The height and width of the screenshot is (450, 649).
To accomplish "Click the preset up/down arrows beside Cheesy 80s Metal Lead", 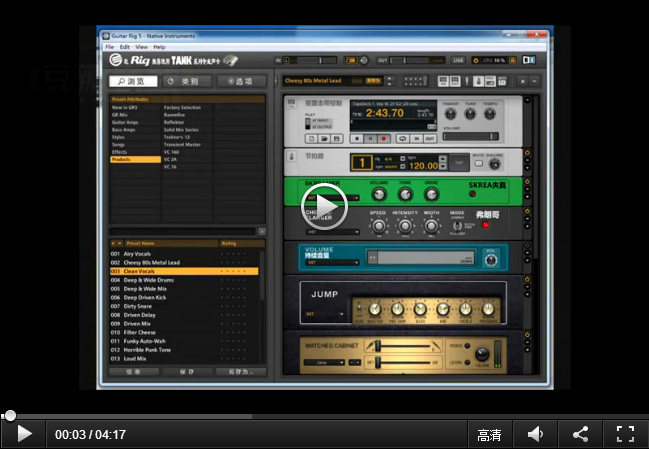I will tap(389, 81).
